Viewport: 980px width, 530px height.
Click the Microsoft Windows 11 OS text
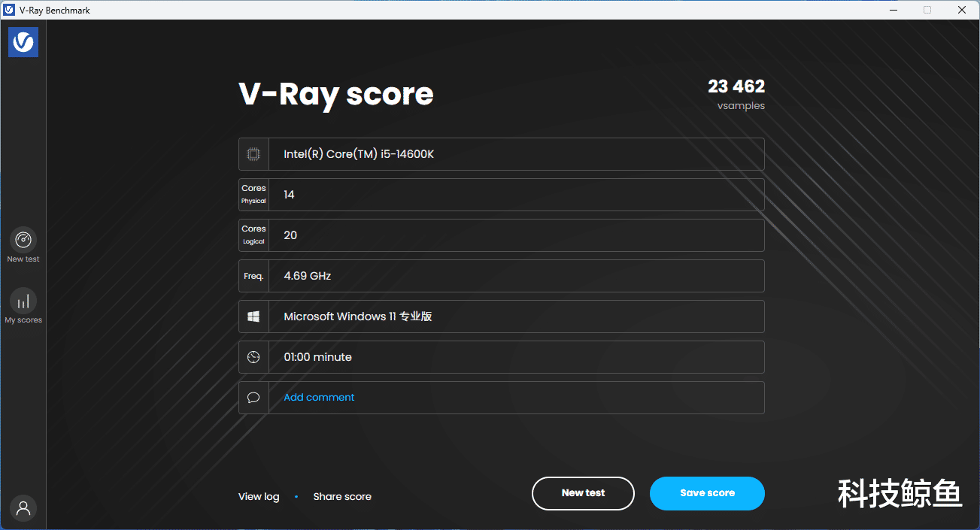pos(358,316)
